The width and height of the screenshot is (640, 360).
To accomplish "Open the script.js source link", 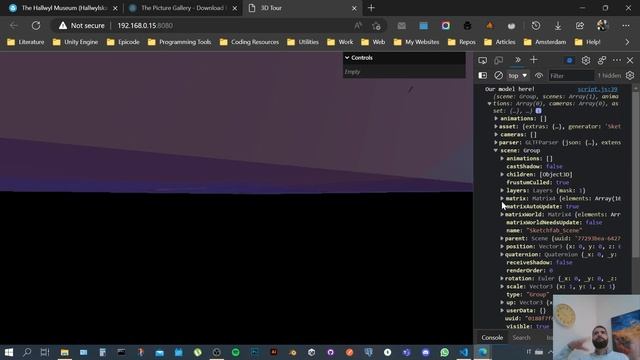I will point(597,89).
